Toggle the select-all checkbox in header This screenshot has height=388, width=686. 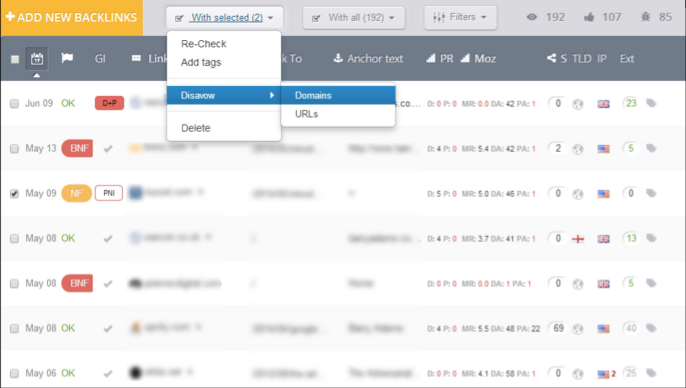[x=15, y=59]
